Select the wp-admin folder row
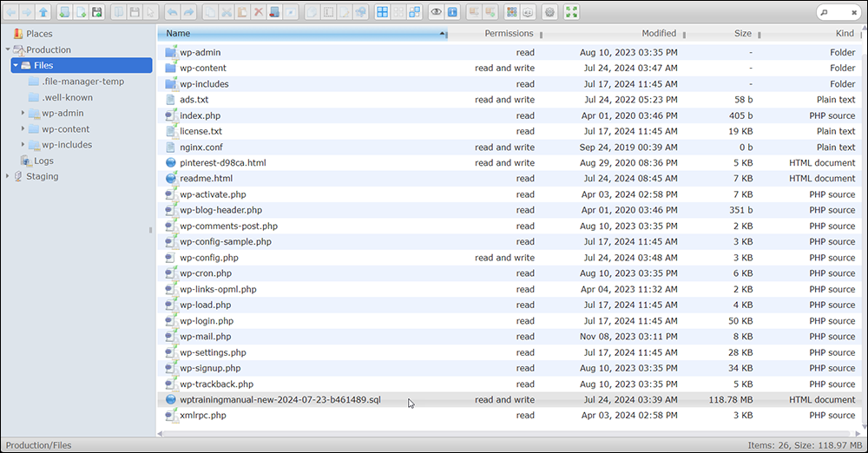The image size is (868, 453). tap(510, 52)
